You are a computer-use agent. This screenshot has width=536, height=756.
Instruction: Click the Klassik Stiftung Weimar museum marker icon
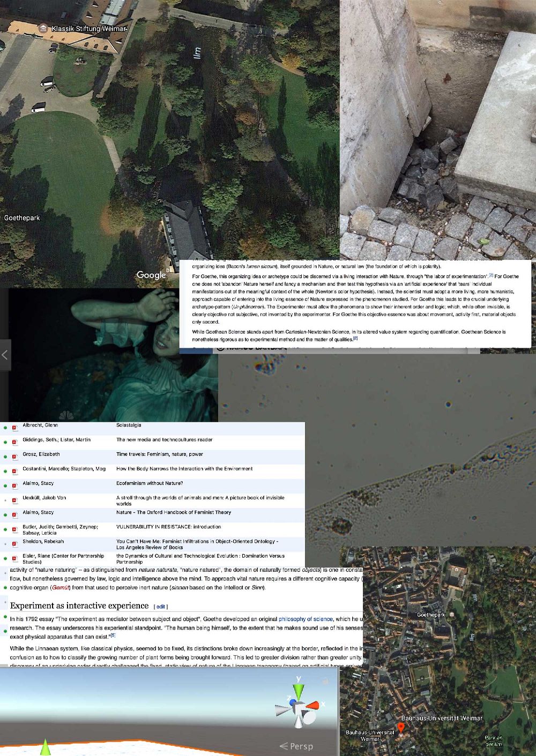43,28
